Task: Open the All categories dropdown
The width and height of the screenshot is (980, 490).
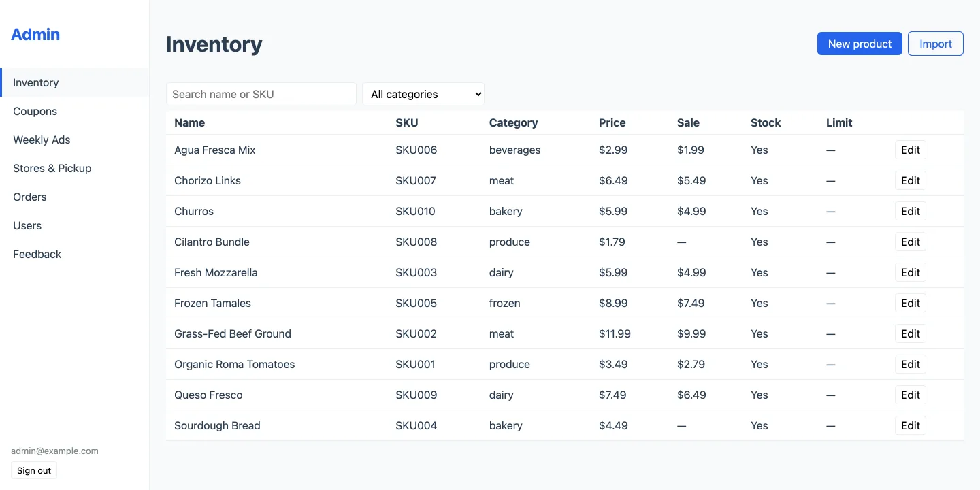Action: [423, 94]
